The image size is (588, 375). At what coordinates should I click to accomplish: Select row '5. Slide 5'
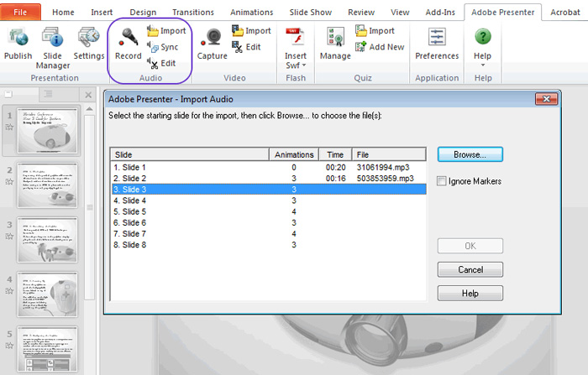tap(269, 211)
